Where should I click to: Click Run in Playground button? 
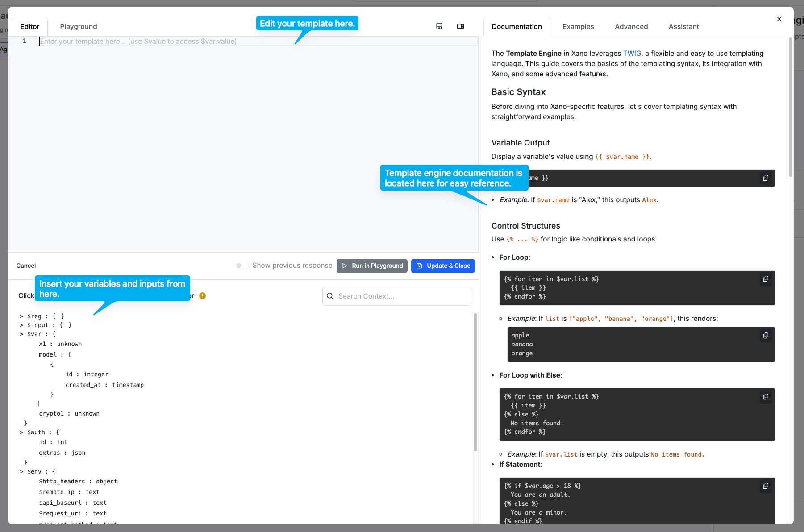pyautogui.click(x=372, y=266)
